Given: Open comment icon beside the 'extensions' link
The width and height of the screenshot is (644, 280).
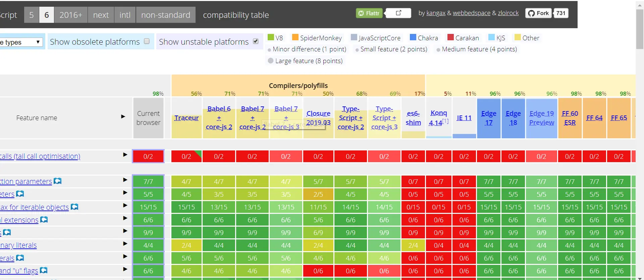Looking at the screenshot, I should (x=44, y=220).
